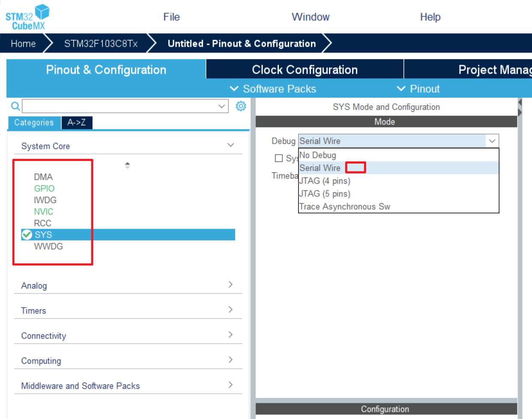Switch to Project Manager tab
Screen dimensions: 532x419
click(x=468, y=69)
